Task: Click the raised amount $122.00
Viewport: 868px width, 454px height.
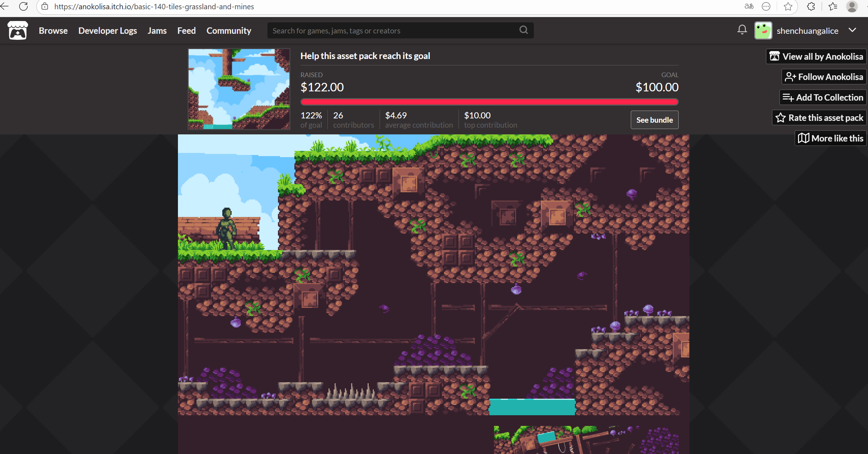Action: 322,87
